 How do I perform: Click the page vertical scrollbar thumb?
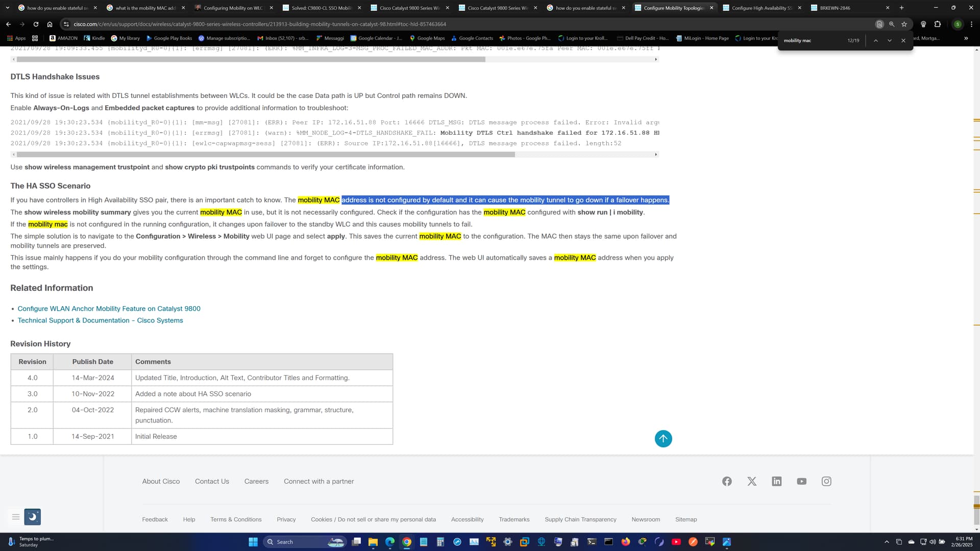click(976, 510)
